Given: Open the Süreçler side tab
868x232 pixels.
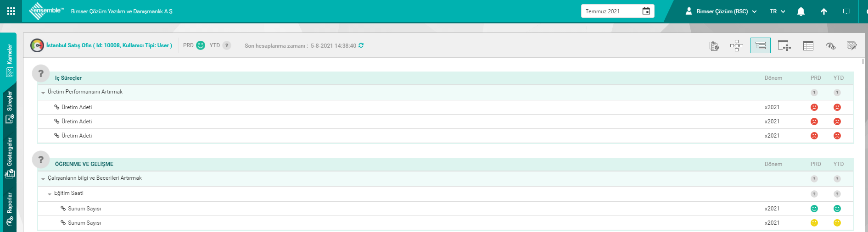Looking at the screenshot, I should pyautogui.click(x=10, y=107).
